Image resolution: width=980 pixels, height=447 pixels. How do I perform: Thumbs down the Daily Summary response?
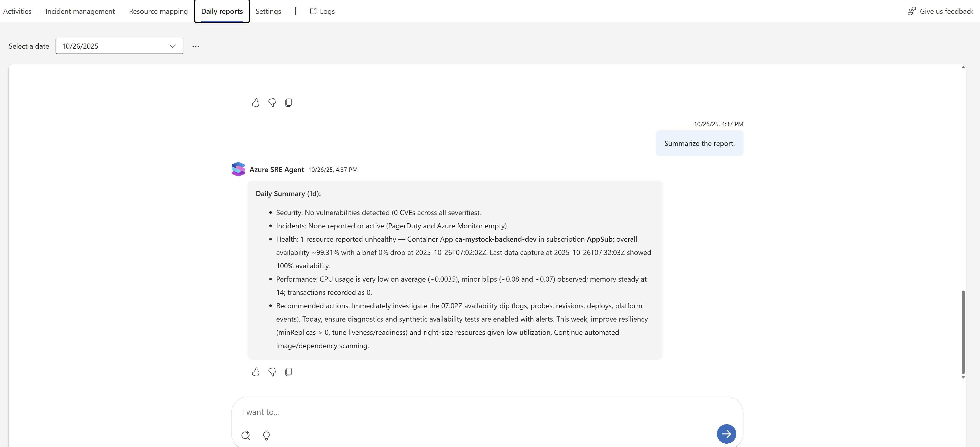(272, 372)
